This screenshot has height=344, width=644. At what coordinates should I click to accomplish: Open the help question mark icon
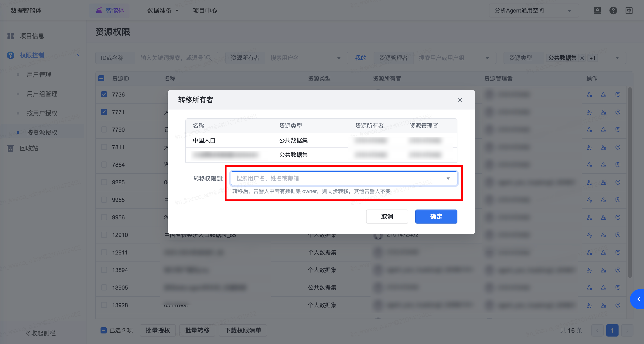(x=613, y=11)
